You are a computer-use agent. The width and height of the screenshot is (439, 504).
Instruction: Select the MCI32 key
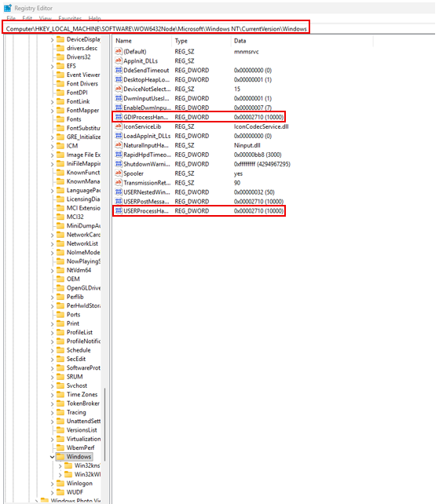click(x=75, y=217)
